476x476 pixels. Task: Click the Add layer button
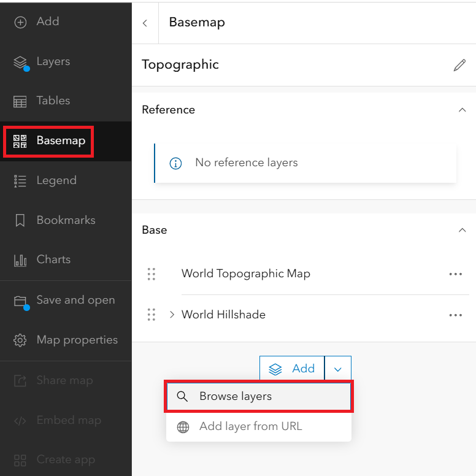292,369
